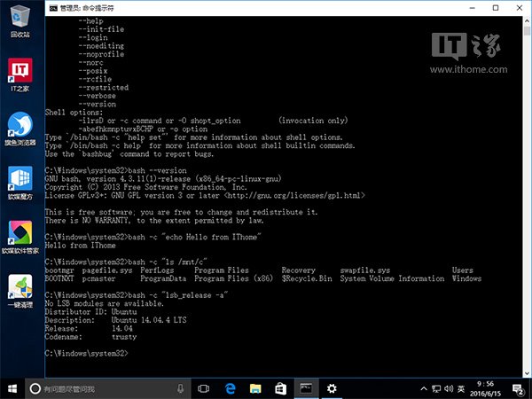Open the 软媒软件管家 desktop shortcut
This screenshot has width=532, height=399.
(20, 238)
